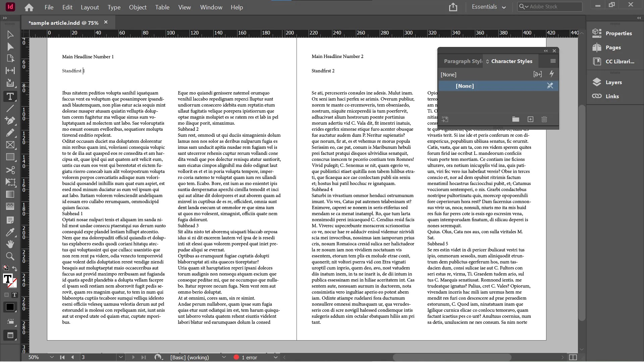Click the Rectangle Frame tool
644x362 pixels.
[x=10, y=145]
